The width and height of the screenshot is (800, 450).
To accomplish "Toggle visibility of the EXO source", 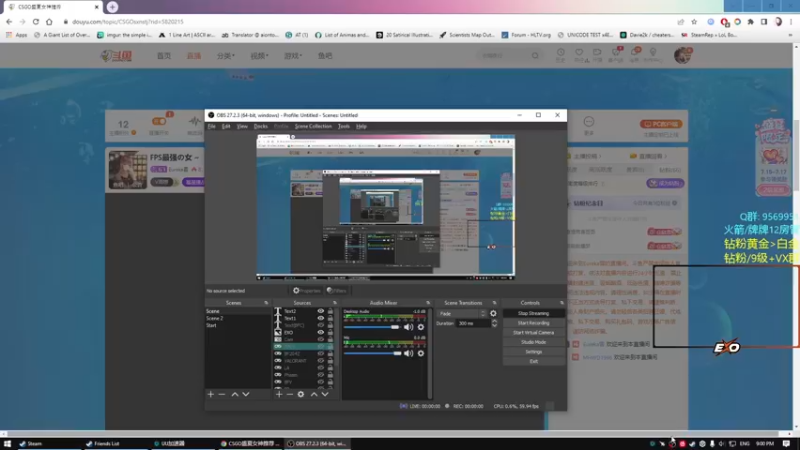I will click(320, 332).
